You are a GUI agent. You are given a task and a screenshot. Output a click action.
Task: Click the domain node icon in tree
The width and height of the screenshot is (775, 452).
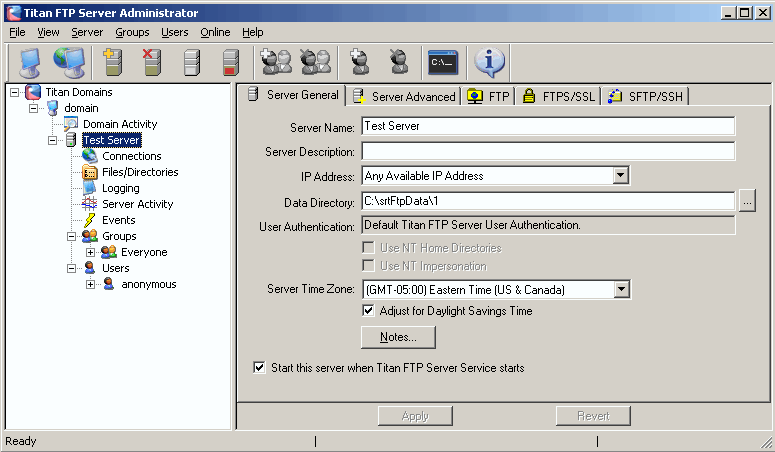coord(52,108)
